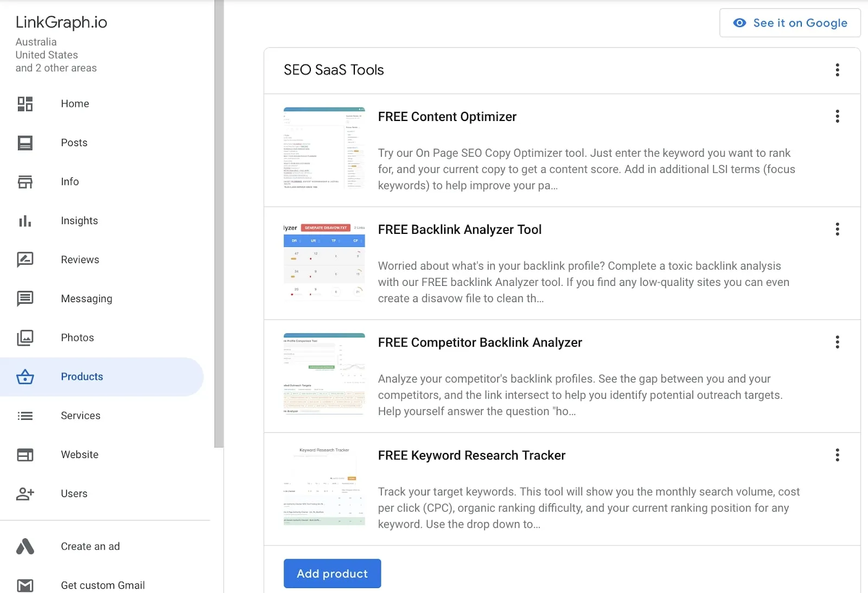This screenshot has height=593, width=868.
Task: Open SEO SaaS Tools category options menu
Action: pyautogui.click(x=838, y=70)
